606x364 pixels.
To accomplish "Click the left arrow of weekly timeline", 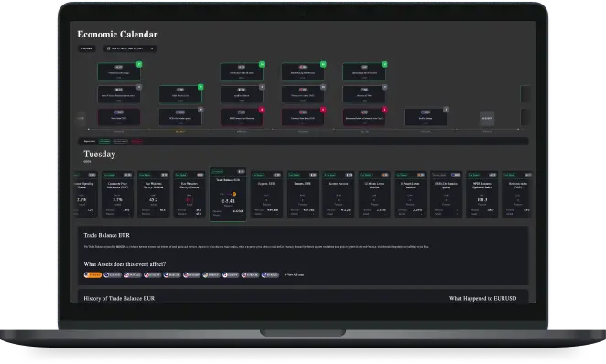I will (x=81, y=118).
